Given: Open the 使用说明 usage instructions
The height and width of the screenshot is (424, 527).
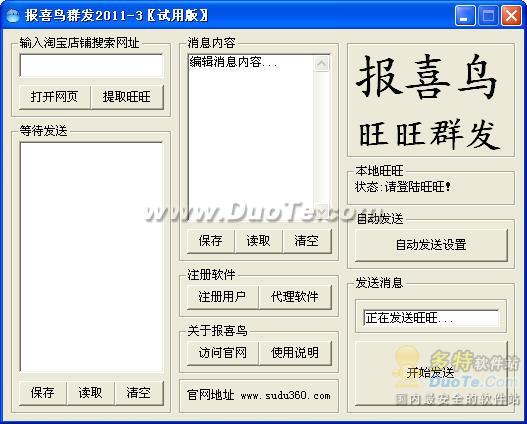Looking at the screenshot, I should pos(295,353).
